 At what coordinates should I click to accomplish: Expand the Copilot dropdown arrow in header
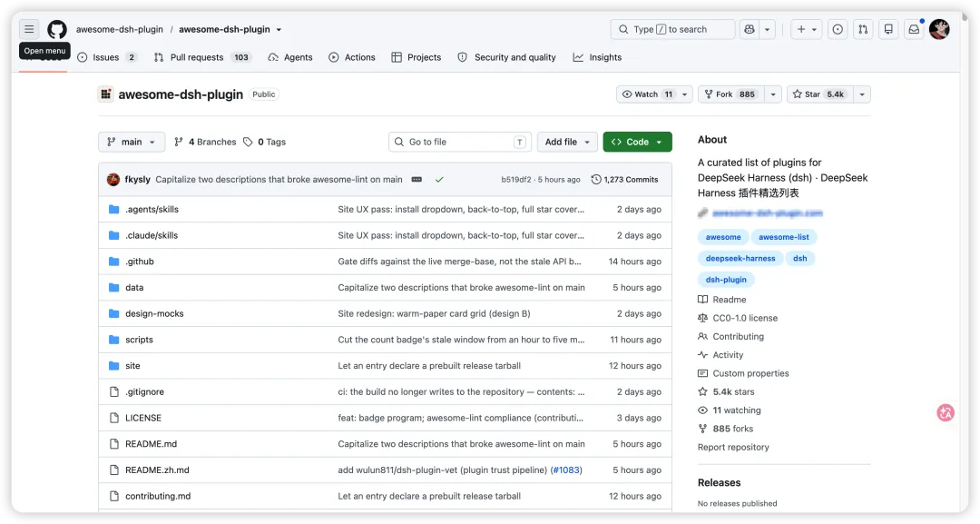click(x=767, y=29)
